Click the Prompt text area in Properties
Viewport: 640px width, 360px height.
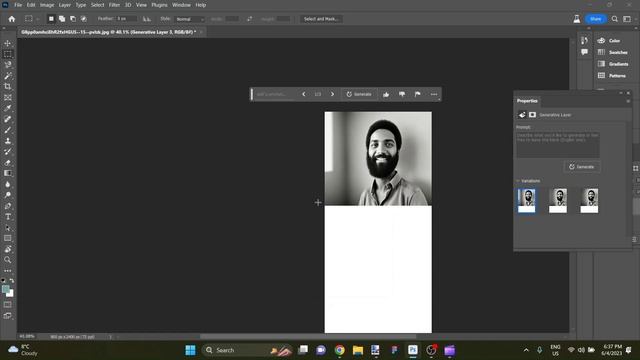558,144
